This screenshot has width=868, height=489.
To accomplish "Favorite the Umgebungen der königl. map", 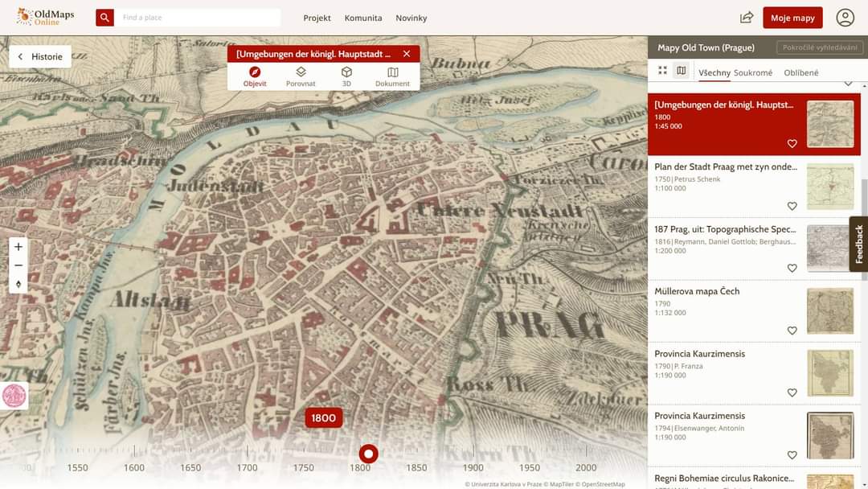I will click(x=792, y=143).
